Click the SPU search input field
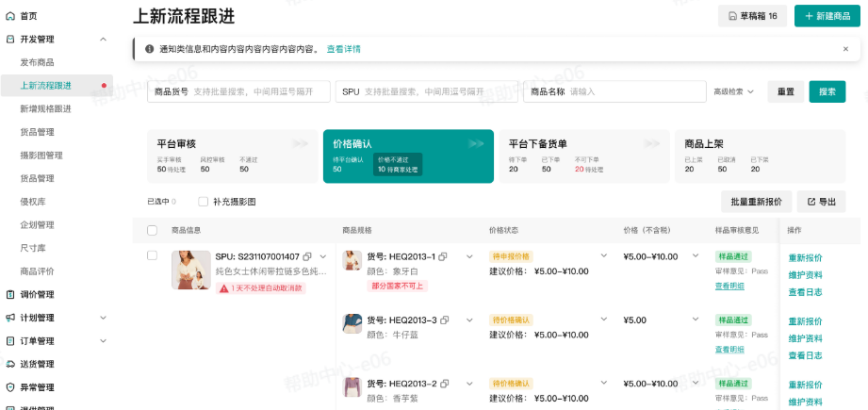The height and width of the screenshot is (410, 868). click(x=426, y=91)
